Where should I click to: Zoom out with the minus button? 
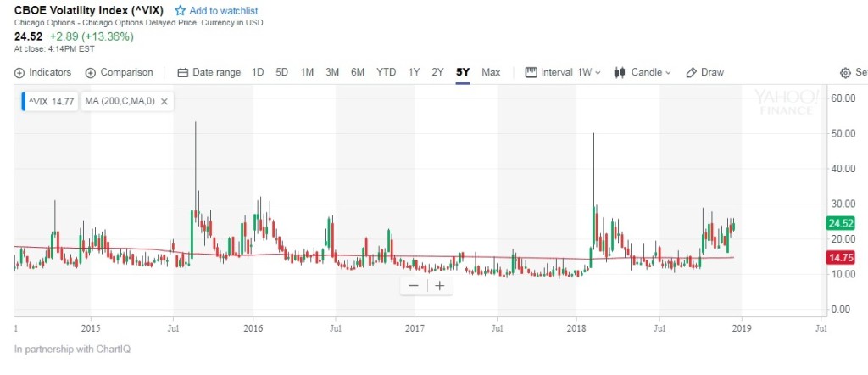point(414,286)
